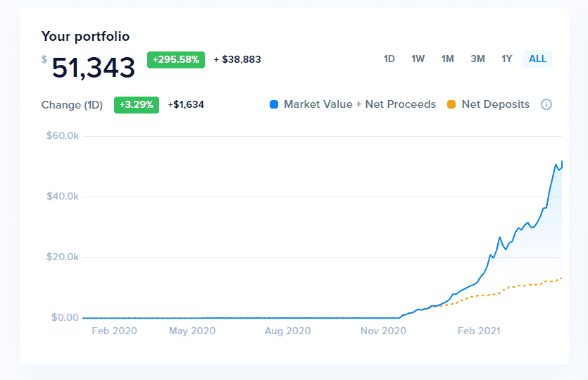Click the Feb 2021 axis label
Screen dimensions: 588x380
pyautogui.click(x=478, y=330)
